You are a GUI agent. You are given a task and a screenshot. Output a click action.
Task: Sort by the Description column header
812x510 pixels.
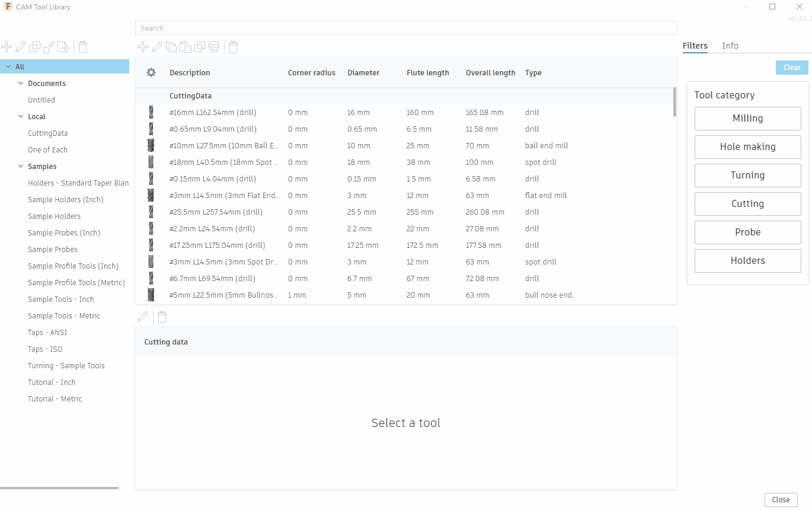(190, 73)
